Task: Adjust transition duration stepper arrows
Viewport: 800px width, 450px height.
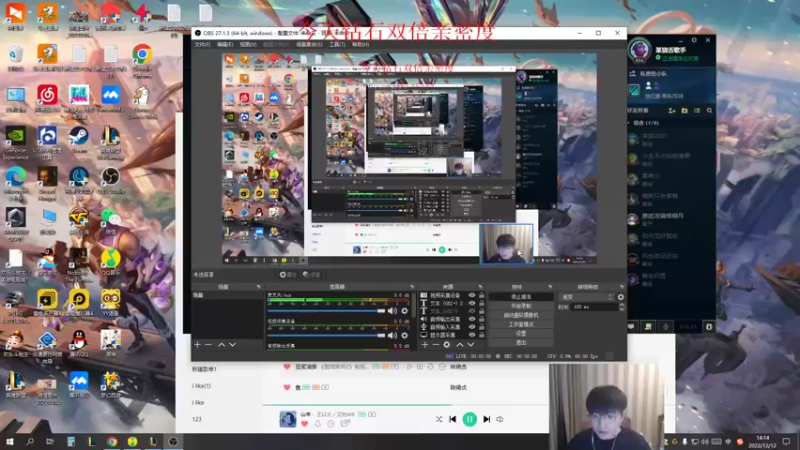Action: tap(621, 307)
